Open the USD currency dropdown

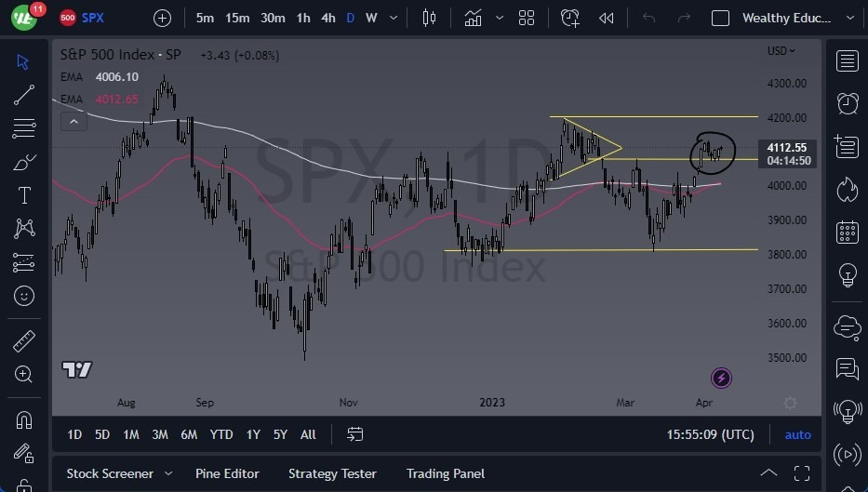[781, 51]
